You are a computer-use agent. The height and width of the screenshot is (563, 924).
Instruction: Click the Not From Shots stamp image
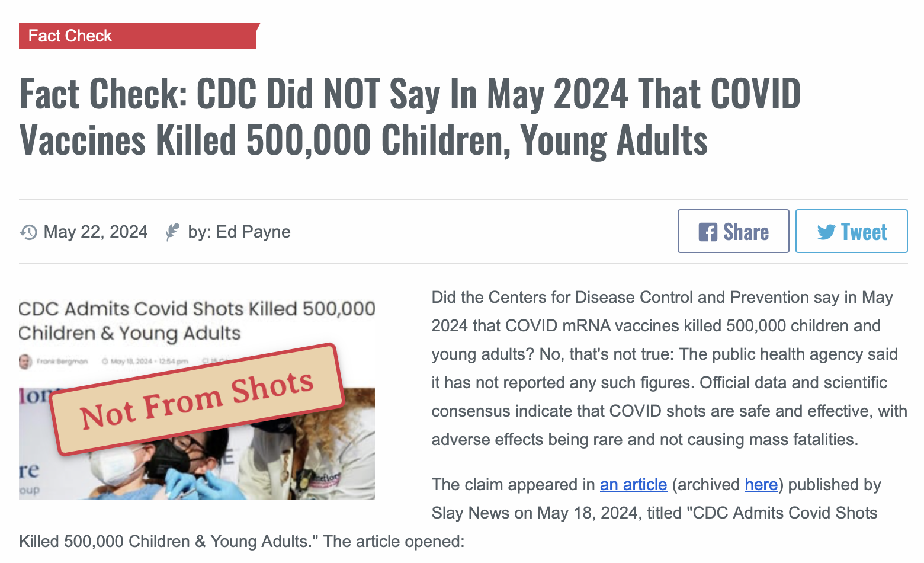(197, 399)
